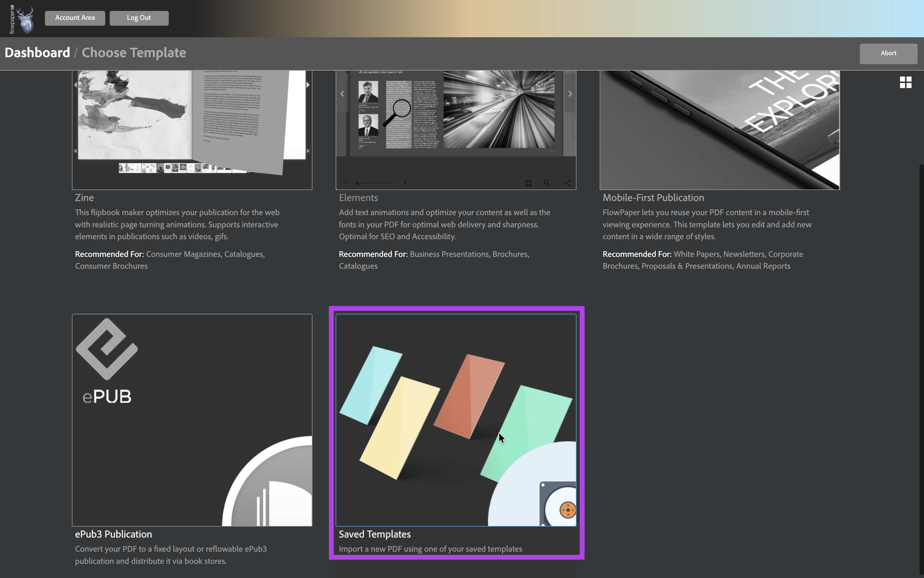This screenshot has height=578, width=924.
Task: Click the FlowPaper deer logo
Action: point(22,19)
